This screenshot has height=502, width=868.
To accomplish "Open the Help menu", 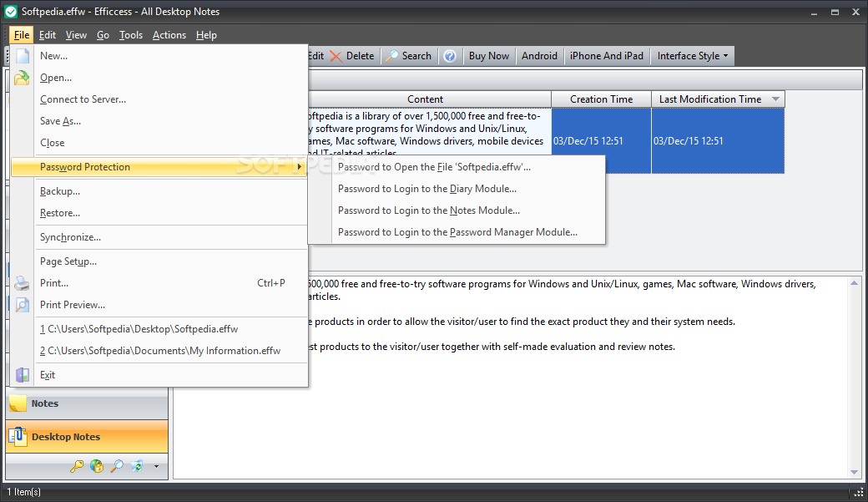I will click(206, 35).
